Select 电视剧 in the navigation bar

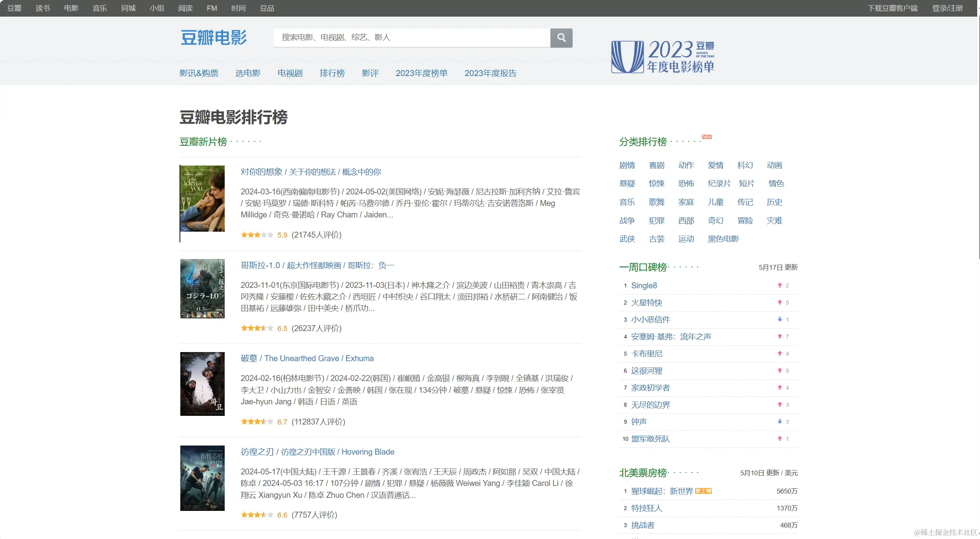point(290,73)
